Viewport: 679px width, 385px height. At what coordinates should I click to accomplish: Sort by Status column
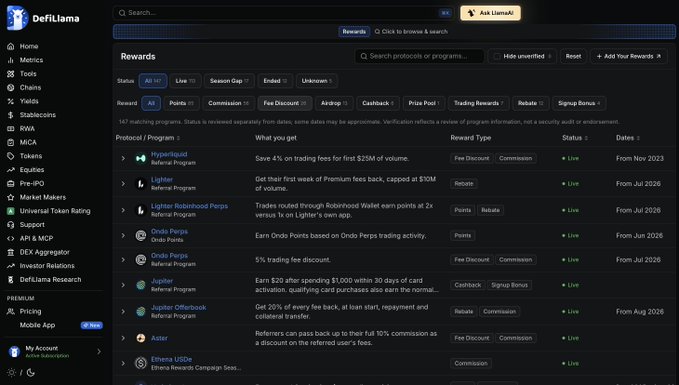click(x=575, y=138)
